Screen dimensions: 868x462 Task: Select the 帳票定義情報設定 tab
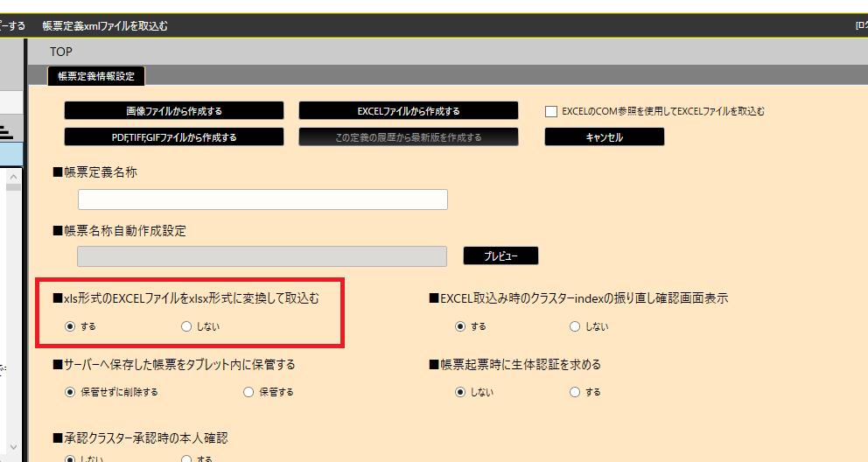(96, 76)
